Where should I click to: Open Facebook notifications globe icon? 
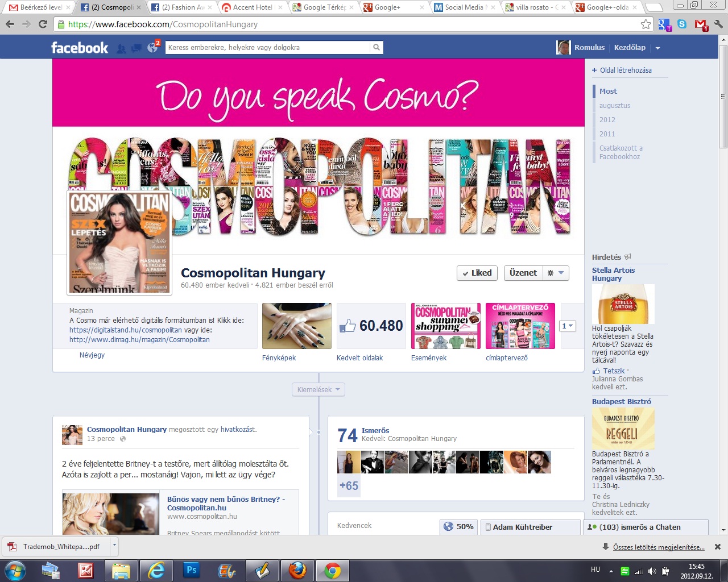[152, 48]
